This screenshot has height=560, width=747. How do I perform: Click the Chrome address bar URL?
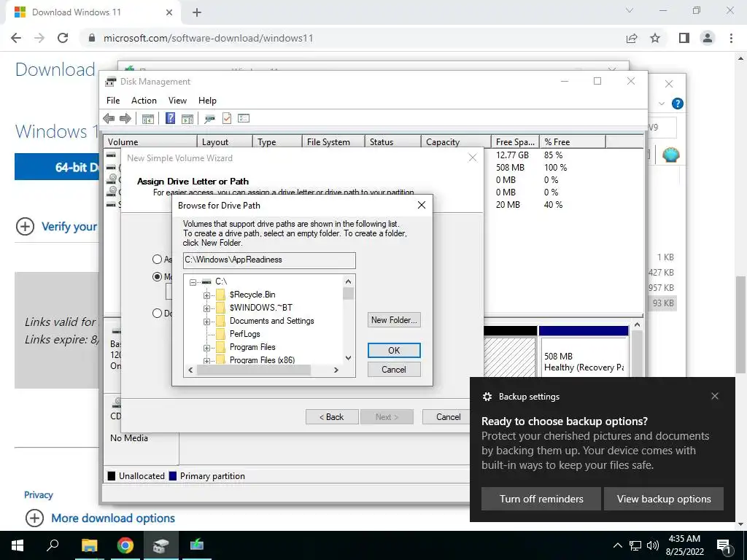pyautogui.click(x=208, y=38)
